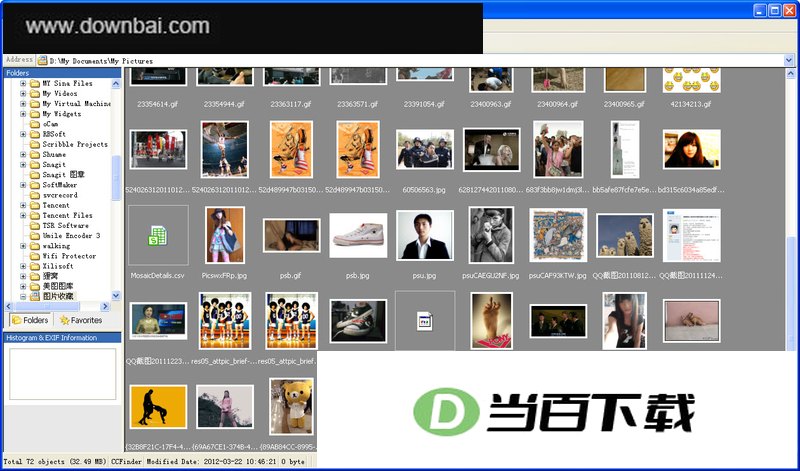The width and height of the screenshot is (800, 471).
Task: Select the teddy bear mascot thumbnail
Action: 291,407
